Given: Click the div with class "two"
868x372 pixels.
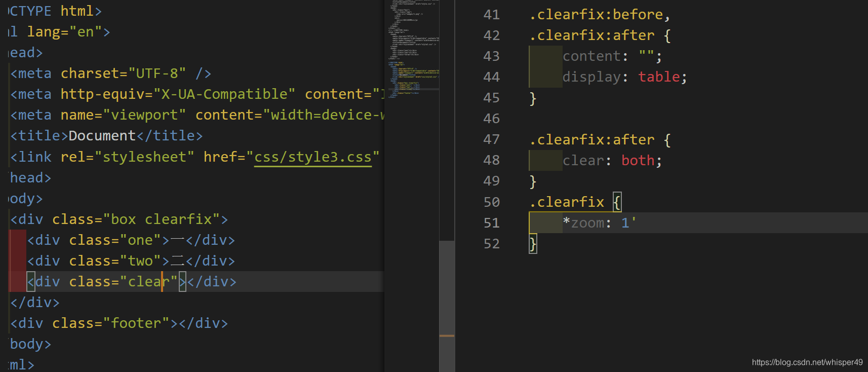Looking at the screenshot, I should click(x=131, y=261).
